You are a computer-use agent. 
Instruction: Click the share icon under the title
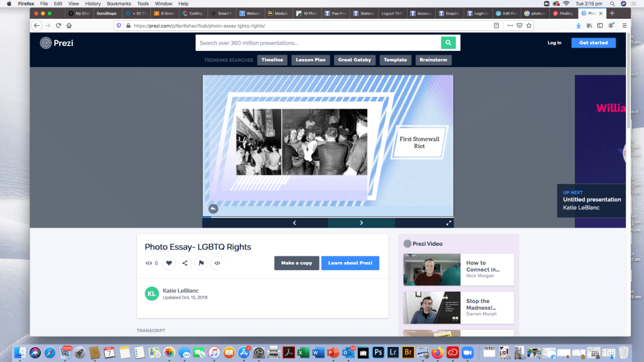(x=185, y=263)
